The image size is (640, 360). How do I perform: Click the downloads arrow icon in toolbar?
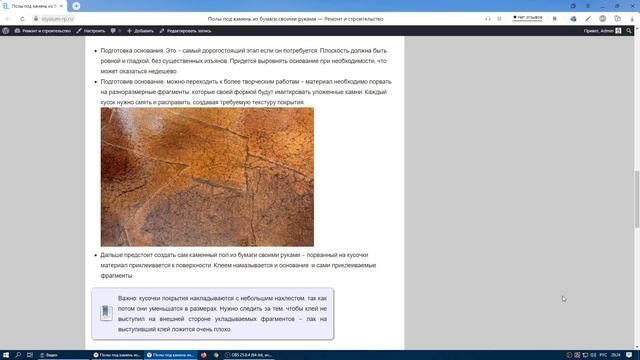632,19
